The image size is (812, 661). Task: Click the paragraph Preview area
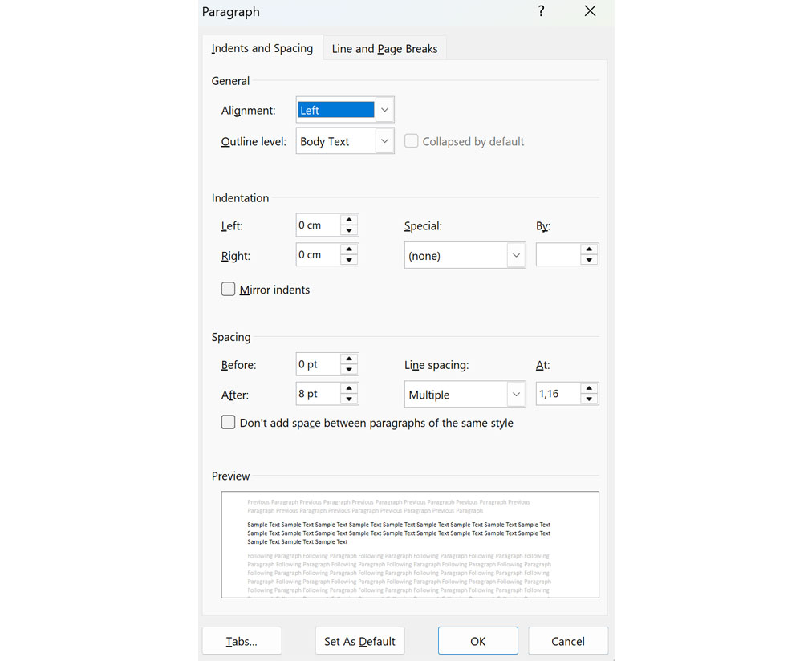(410, 544)
